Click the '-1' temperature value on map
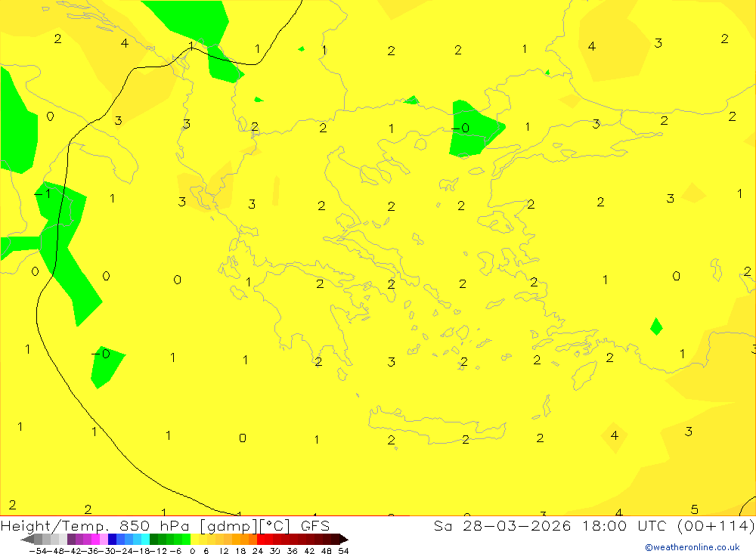 pyautogui.click(x=43, y=193)
